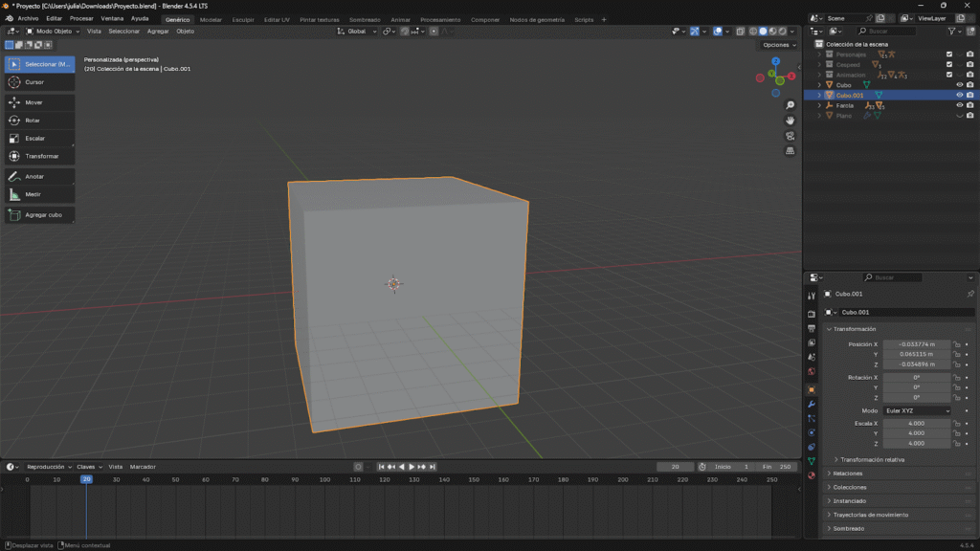Toggle Farola viewport visibility eye
Screen dimensions: 980x551
pyautogui.click(x=959, y=105)
